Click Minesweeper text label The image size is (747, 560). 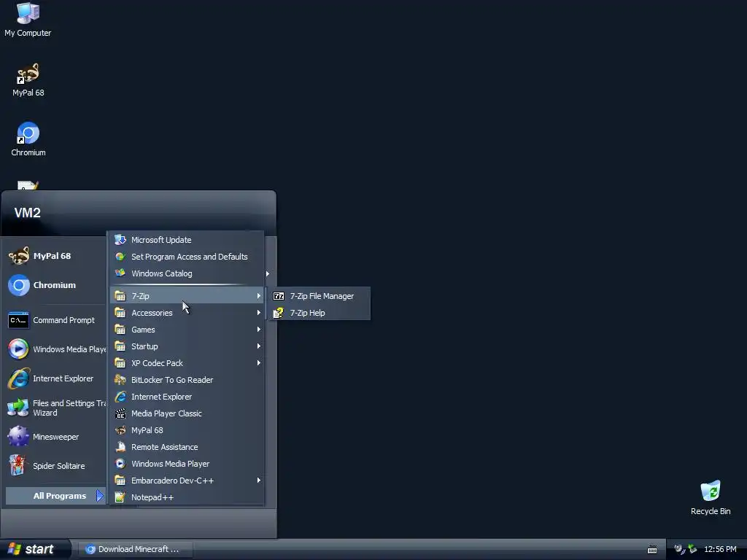pos(55,437)
